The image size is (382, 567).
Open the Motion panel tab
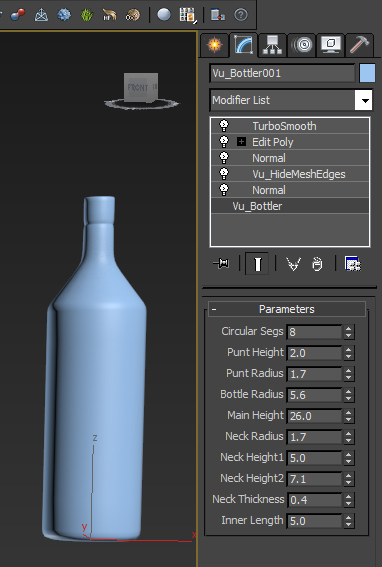point(302,45)
